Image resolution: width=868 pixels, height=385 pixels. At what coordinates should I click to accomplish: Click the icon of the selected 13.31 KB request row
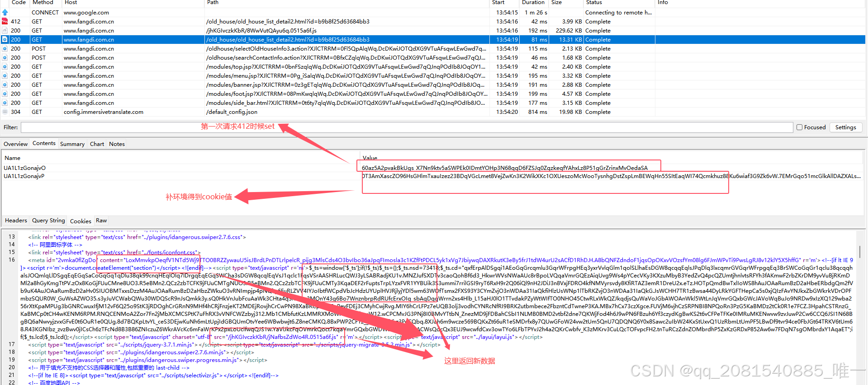(x=5, y=39)
